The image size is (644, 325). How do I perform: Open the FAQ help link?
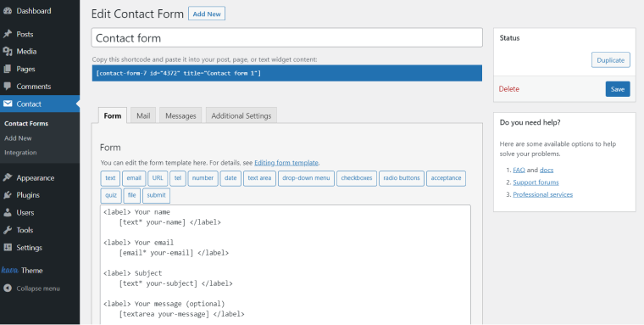(519, 170)
